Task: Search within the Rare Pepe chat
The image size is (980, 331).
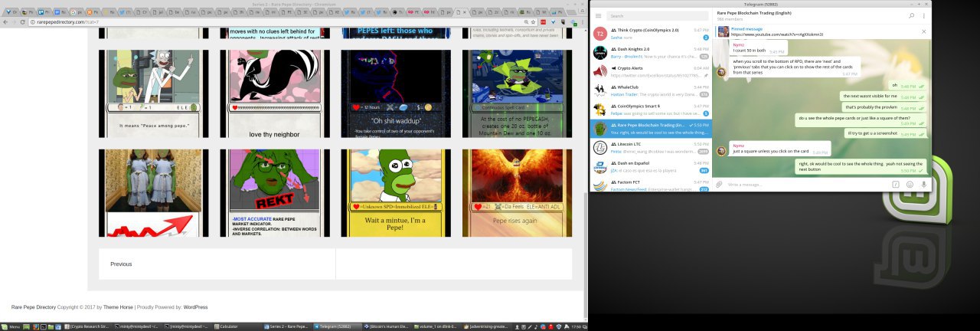Action: [x=911, y=15]
